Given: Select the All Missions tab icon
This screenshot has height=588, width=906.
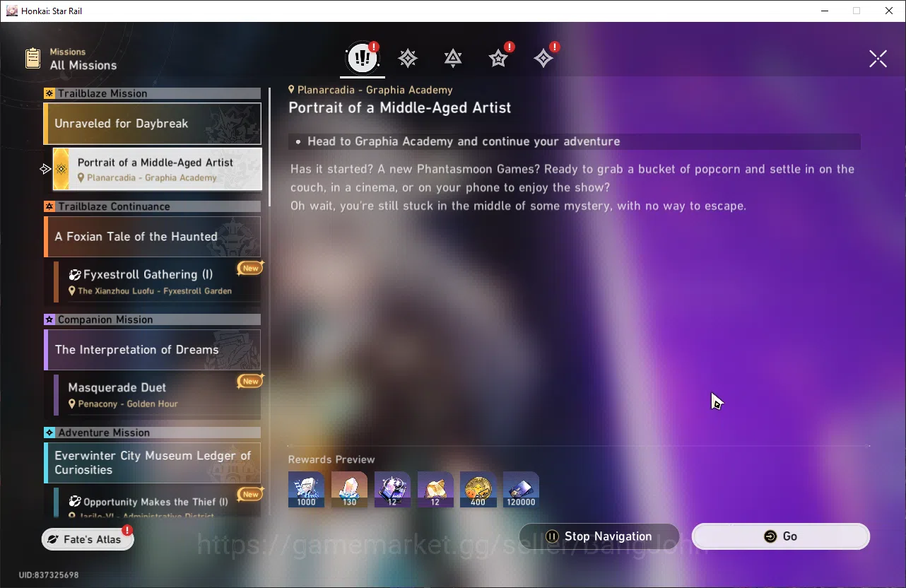Looking at the screenshot, I should [x=363, y=58].
